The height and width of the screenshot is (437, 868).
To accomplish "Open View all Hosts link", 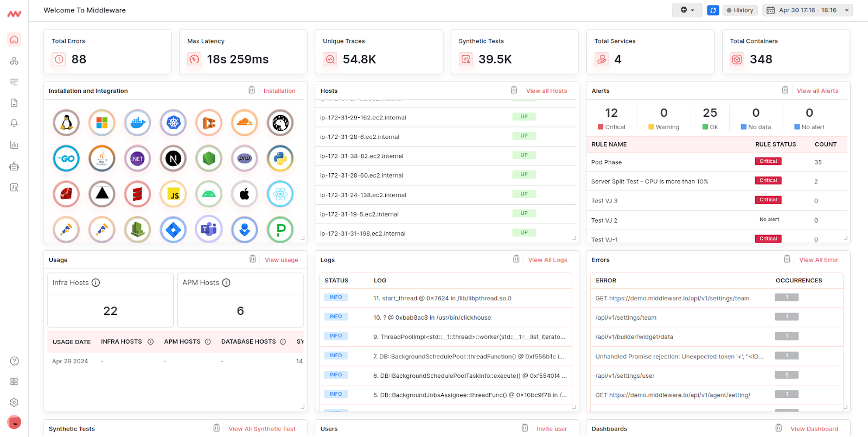I will pos(546,91).
